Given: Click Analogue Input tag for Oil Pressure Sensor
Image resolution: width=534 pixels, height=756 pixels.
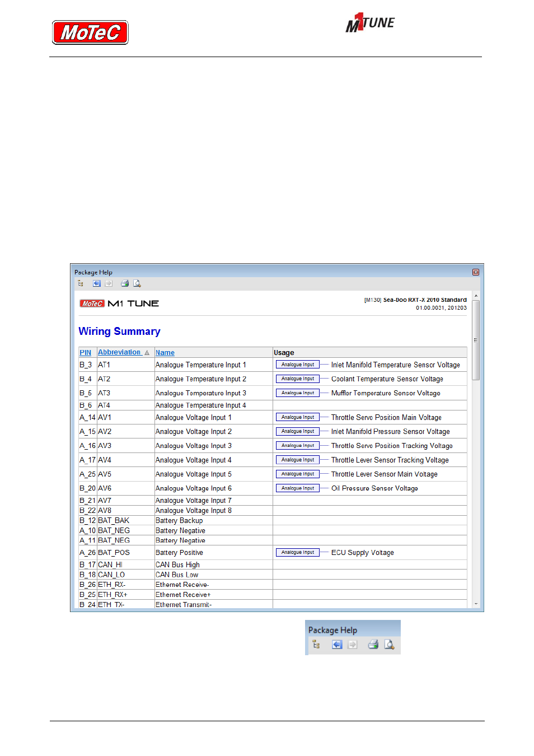Looking at the screenshot, I should (298, 488).
